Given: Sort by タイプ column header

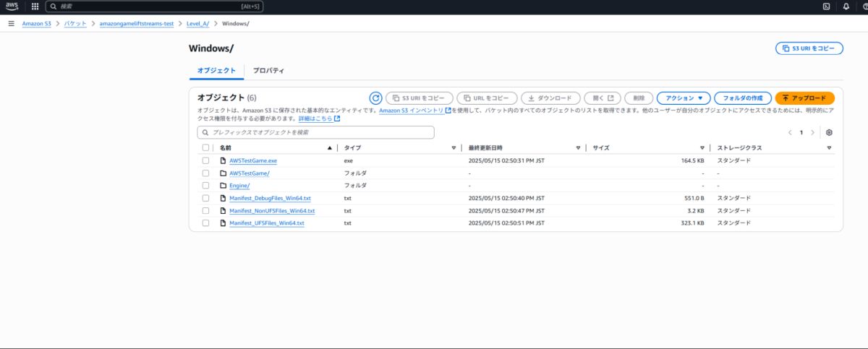Looking at the screenshot, I should [352, 147].
